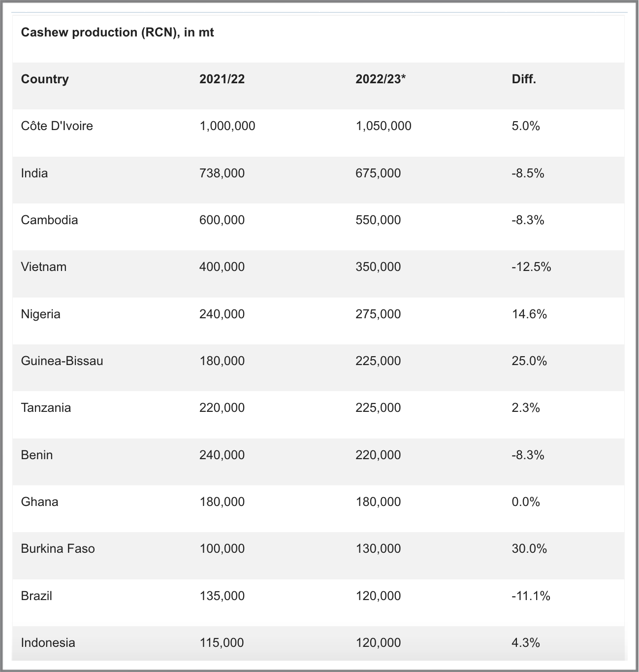This screenshot has height=672, width=639.
Task: Click the Diff. column header
Action: [x=524, y=79]
